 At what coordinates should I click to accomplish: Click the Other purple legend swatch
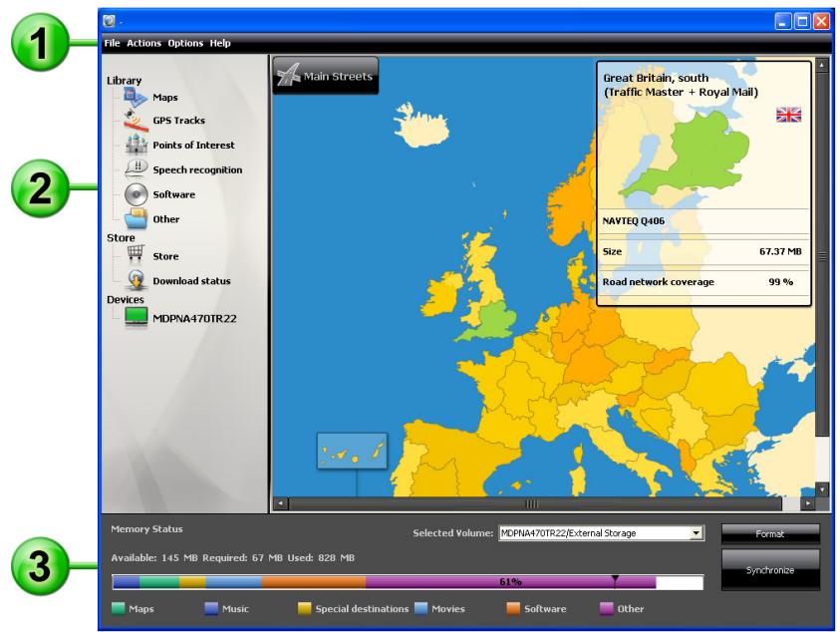pos(607,608)
